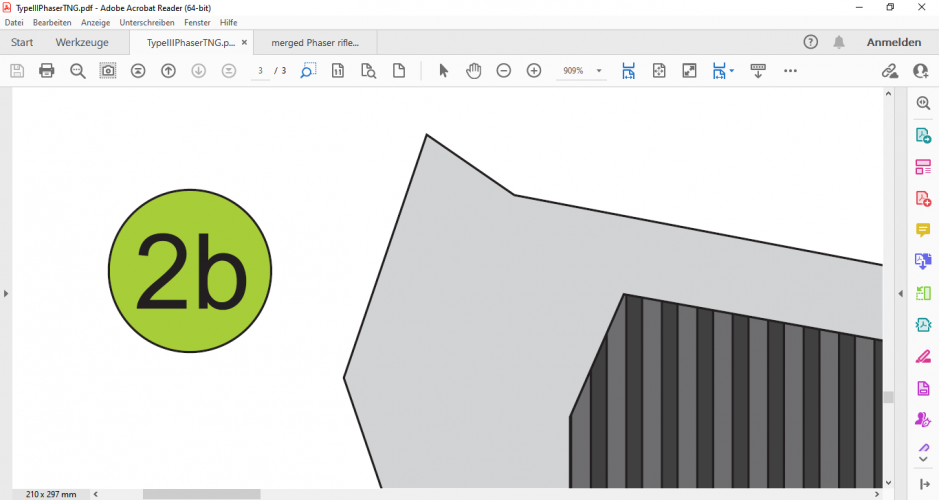This screenshot has height=500, width=939.
Task: Go to the next page with down arrow
Action: [x=198, y=71]
